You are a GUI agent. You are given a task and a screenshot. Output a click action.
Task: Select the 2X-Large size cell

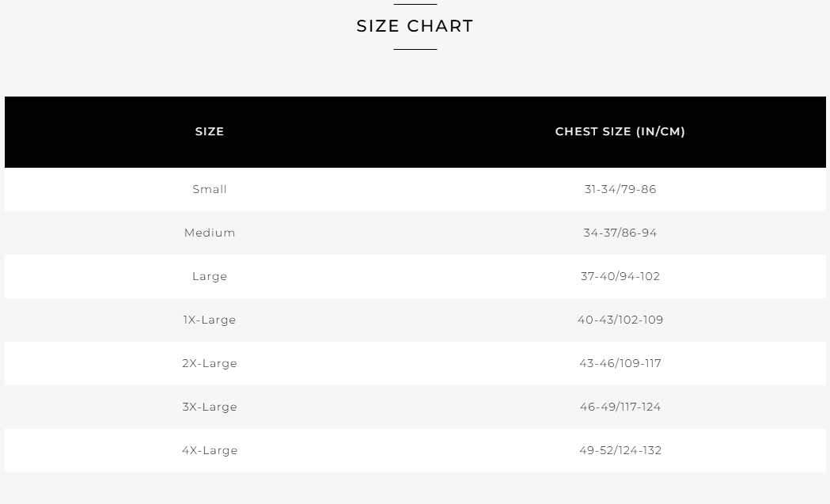(x=210, y=363)
